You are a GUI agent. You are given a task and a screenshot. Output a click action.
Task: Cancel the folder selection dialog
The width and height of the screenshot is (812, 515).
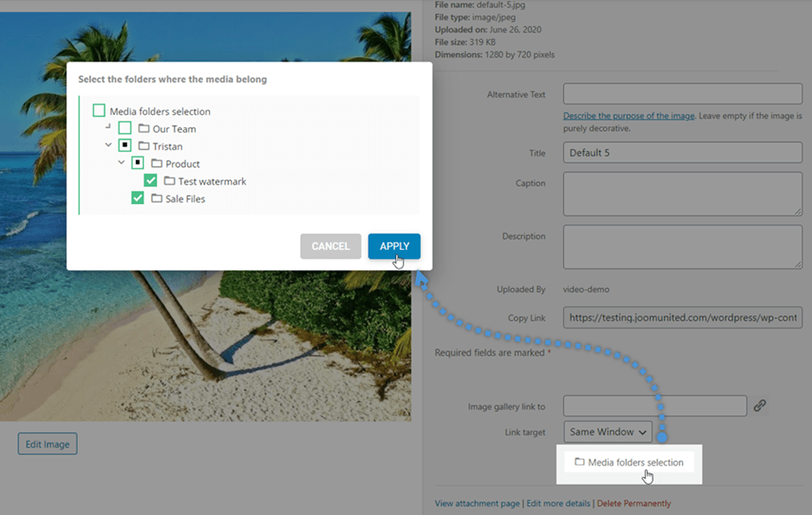click(x=330, y=246)
